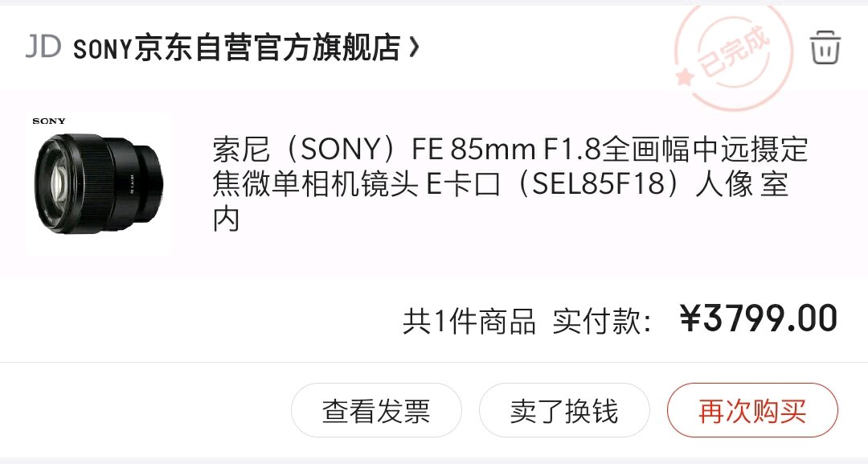The width and height of the screenshot is (868, 464).
Task: Click the 全画幅中远摄定 text in the title
Action: [704, 150]
